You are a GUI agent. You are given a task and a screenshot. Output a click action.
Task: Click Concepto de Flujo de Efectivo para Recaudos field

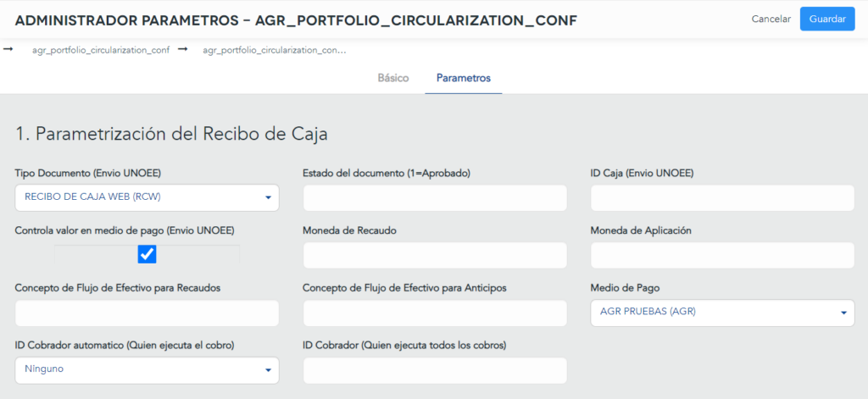pos(147,313)
